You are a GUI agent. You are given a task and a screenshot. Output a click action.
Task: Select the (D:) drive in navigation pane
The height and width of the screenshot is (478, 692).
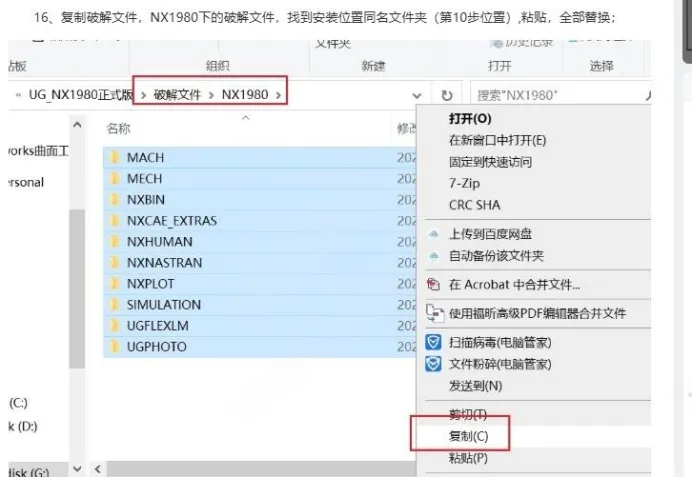(x=23, y=426)
